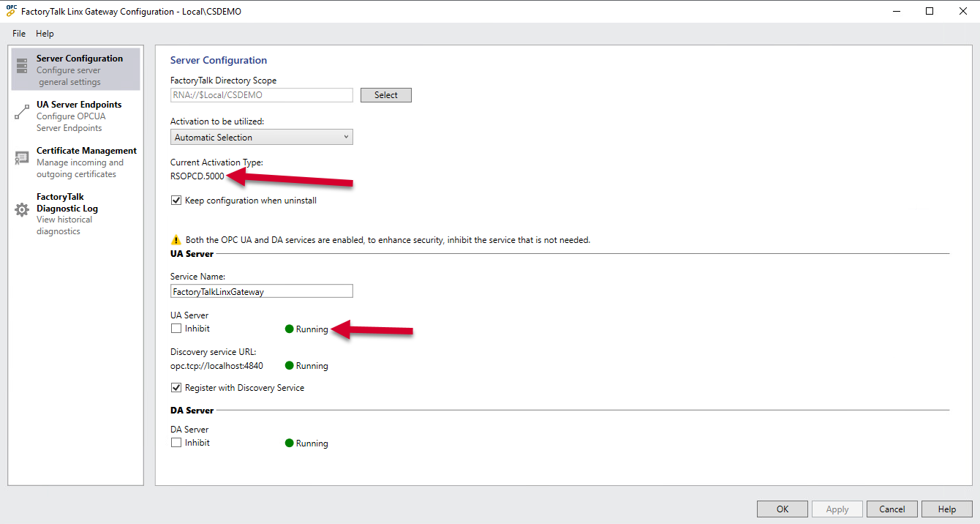
Task: Go to UA Server Endpoints section
Action: [x=75, y=116]
